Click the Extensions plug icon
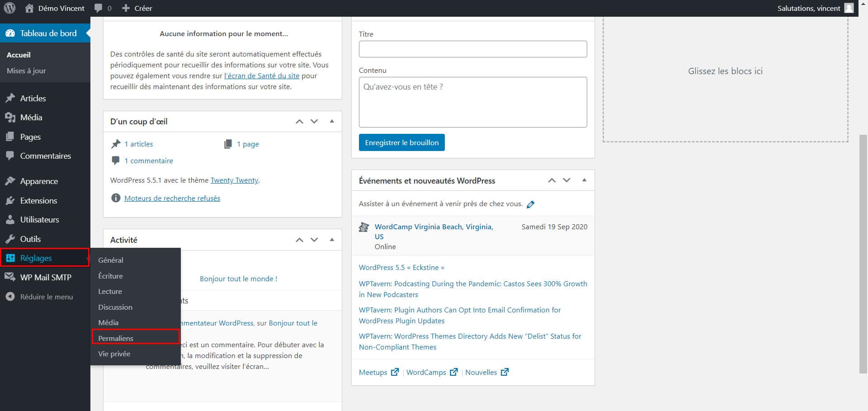Image resolution: width=868 pixels, height=411 pixels. point(10,201)
